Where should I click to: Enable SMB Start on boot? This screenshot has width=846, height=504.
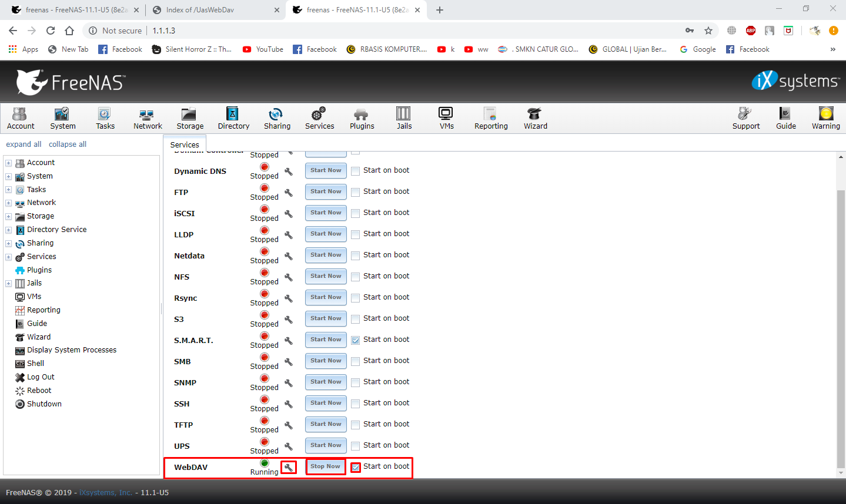[356, 362]
